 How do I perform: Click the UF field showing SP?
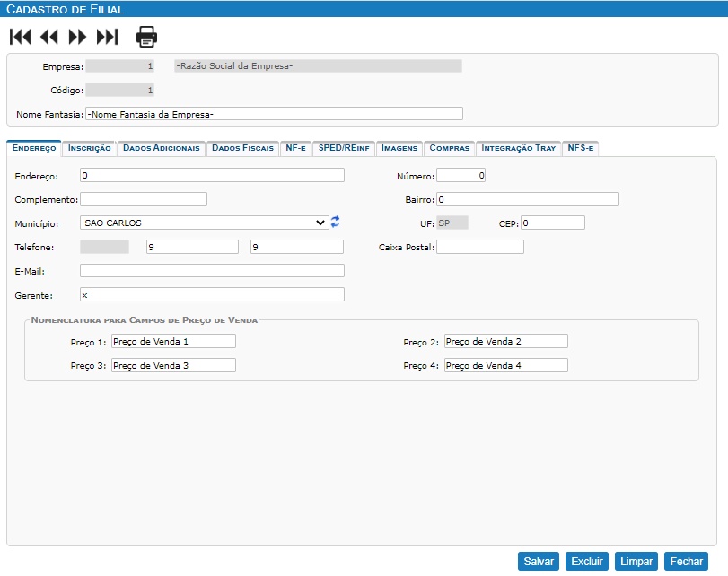[452, 223]
